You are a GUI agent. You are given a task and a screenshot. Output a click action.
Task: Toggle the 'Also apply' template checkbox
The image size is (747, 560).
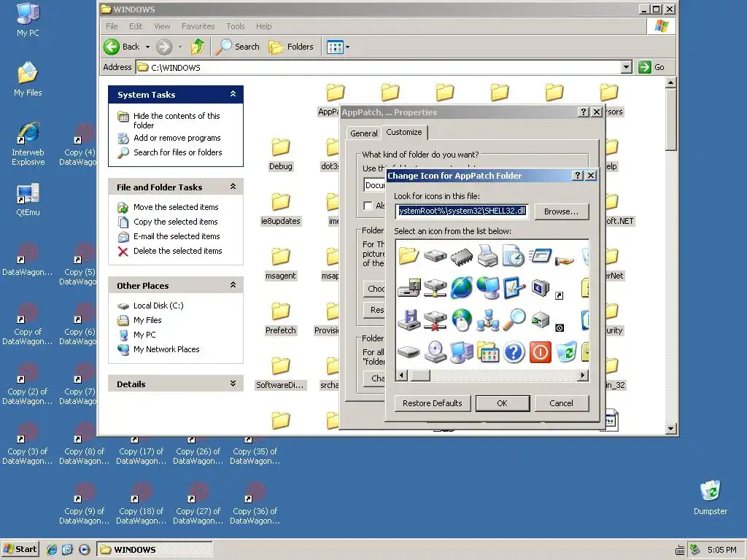pyautogui.click(x=368, y=206)
